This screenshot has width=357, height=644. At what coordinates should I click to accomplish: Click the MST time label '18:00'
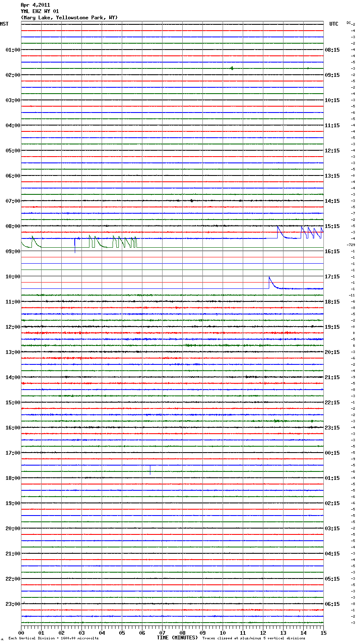click(13, 478)
